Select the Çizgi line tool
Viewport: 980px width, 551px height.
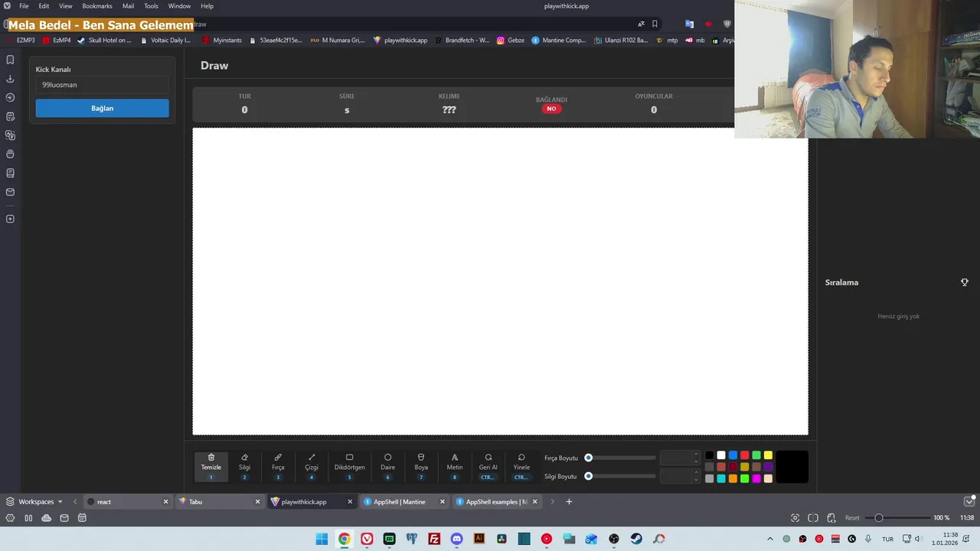click(312, 467)
